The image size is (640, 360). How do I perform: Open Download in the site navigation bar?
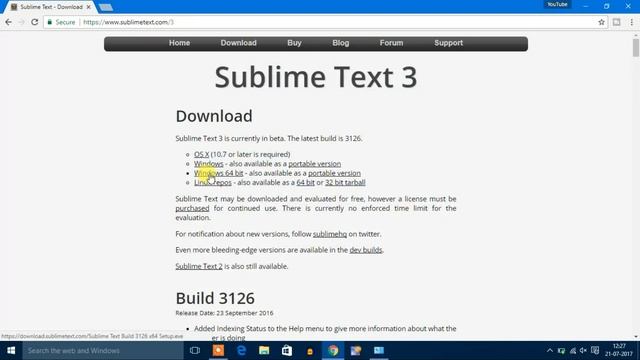coord(239,43)
